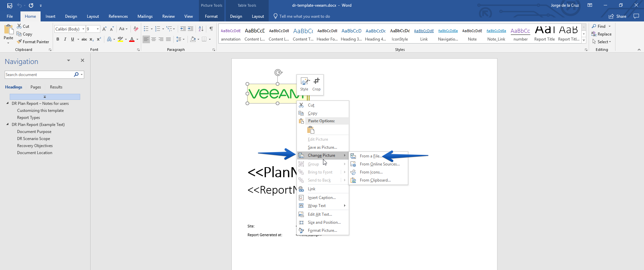The width and height of the screenshot is (644, 270).
Task: Open the font size dropdown
Action: coord(98,29)
